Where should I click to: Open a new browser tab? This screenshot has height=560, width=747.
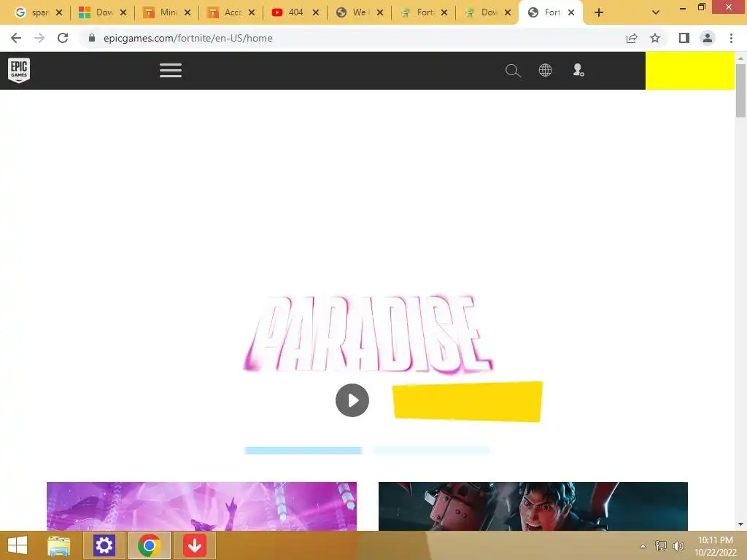coord(599,12)
